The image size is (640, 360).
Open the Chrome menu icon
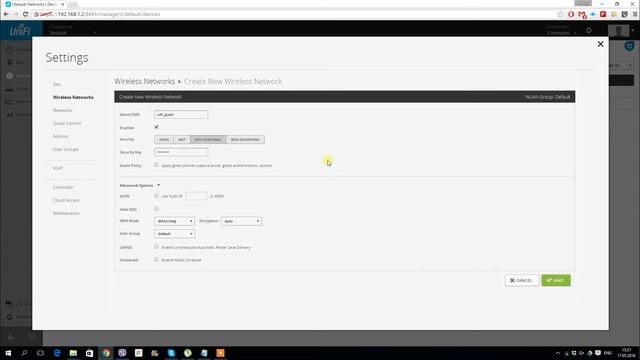(635, 14)
